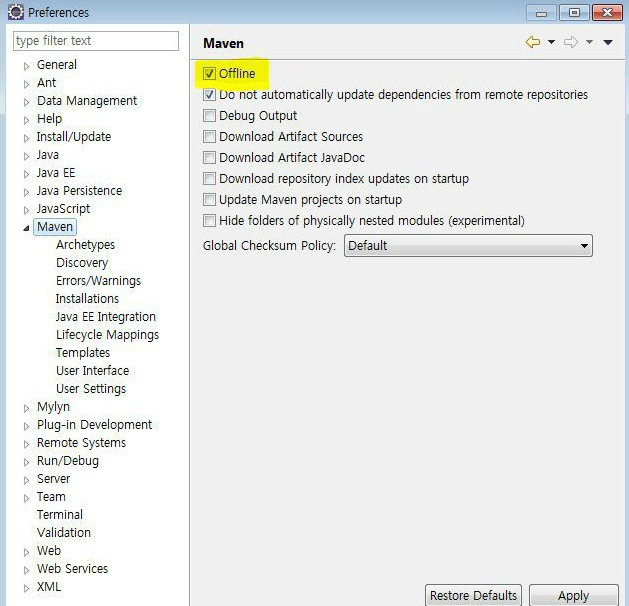This screenshot has height=606, width=629.
Task: Open Java EE Integration page
Action: point(106,316)
